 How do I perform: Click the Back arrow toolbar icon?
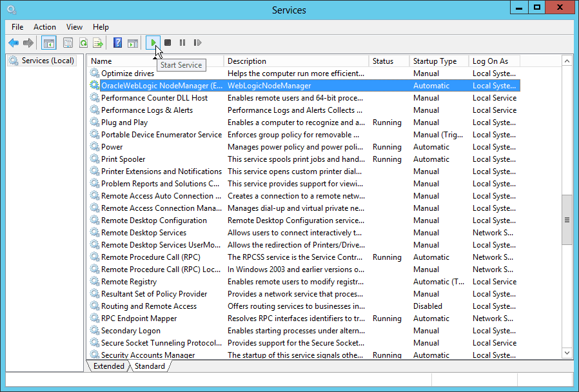[x=14, y=43]
